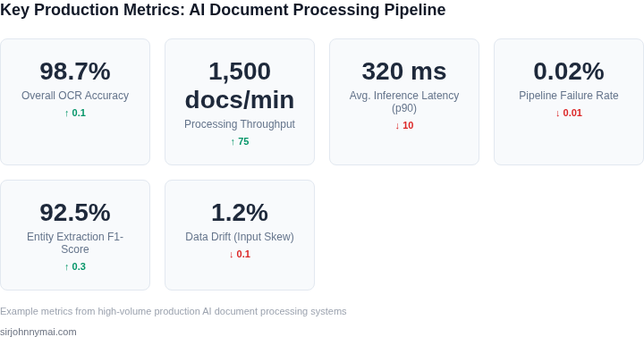This screenshot has height=337, width=644.
Task: Open the sirjohnnymai.com attribution text
Action: coord(38,332)
